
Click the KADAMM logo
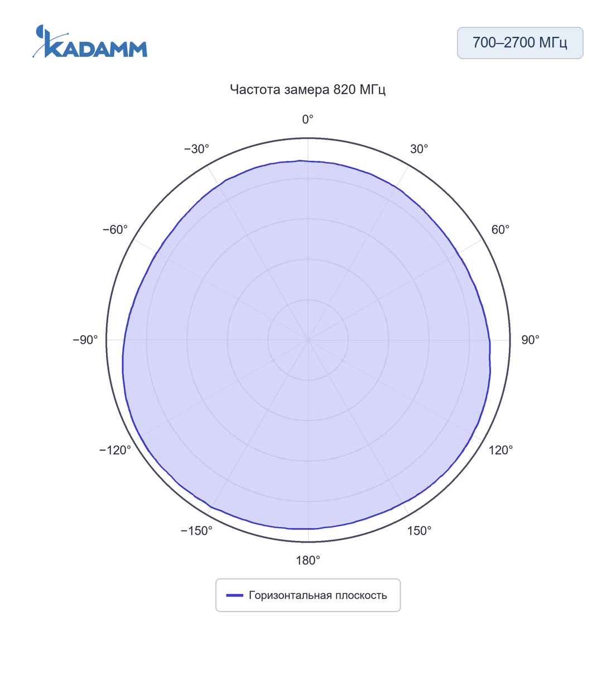(90, 41)
